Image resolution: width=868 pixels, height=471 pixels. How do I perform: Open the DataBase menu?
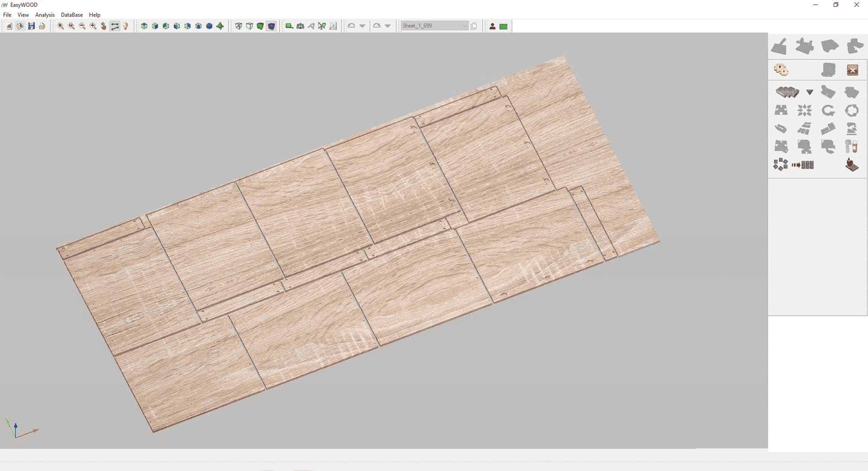click(72, 15)
